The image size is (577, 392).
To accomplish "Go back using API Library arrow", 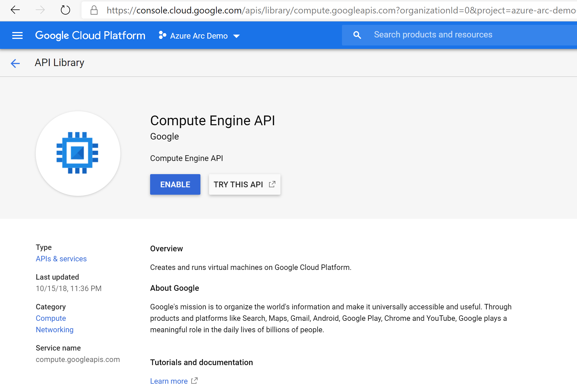I will (15, 63).
